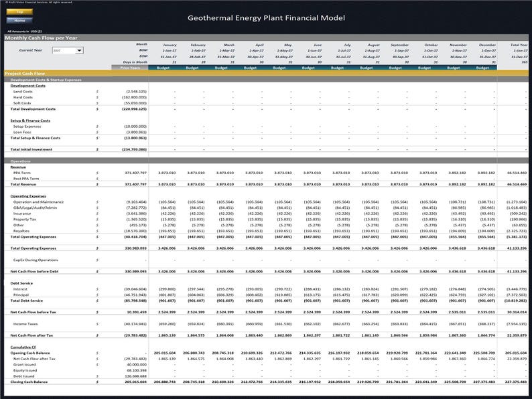Click Total Year closing balance 227.375.483
The height and width of the screenshot is (399, 532).
click(516, 382)
